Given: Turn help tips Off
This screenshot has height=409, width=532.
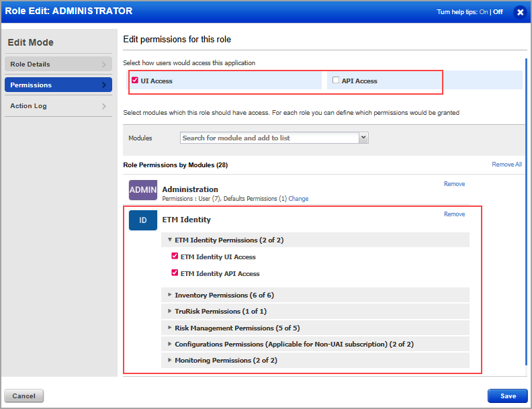Looking at the screenshot, I should 498,12.
